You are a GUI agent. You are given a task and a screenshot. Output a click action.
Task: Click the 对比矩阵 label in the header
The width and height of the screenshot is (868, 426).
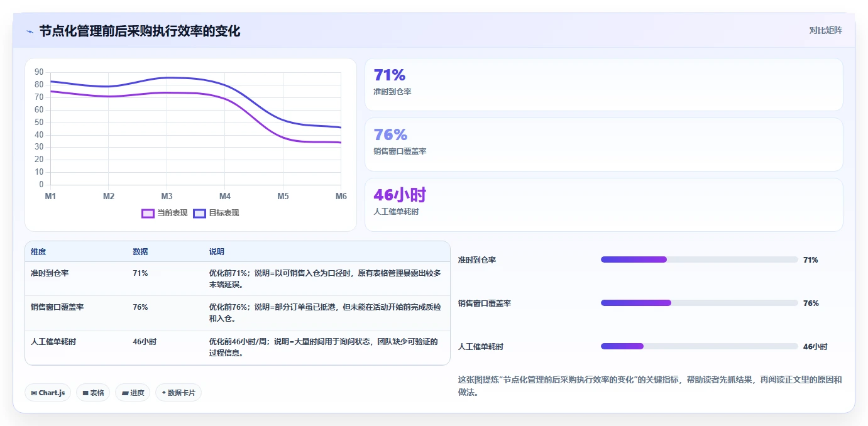825,30
